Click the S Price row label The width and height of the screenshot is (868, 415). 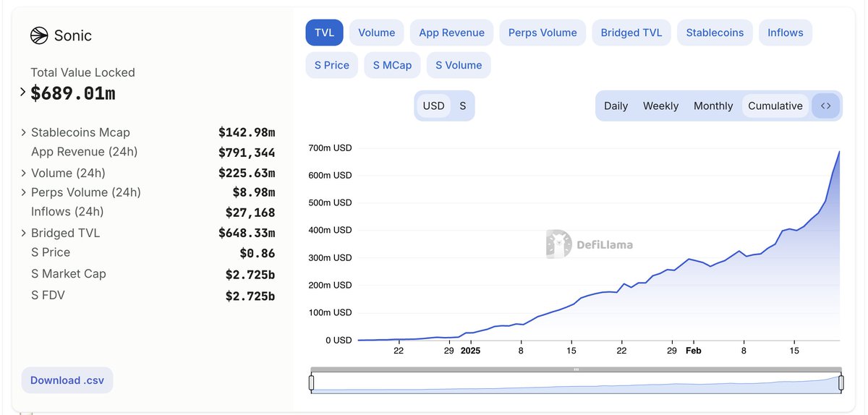coord(51,252)
